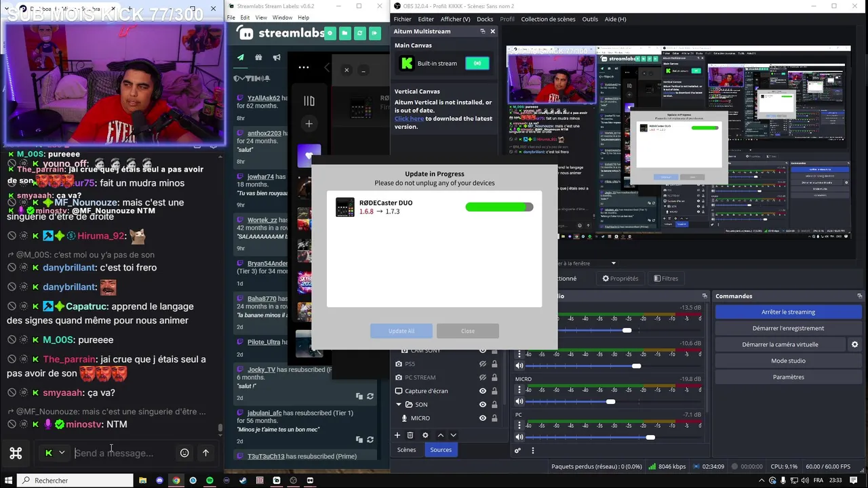Open PC channel three-dot options
Viewport: 868px width, 488px height.
click(x=519, y=425)
